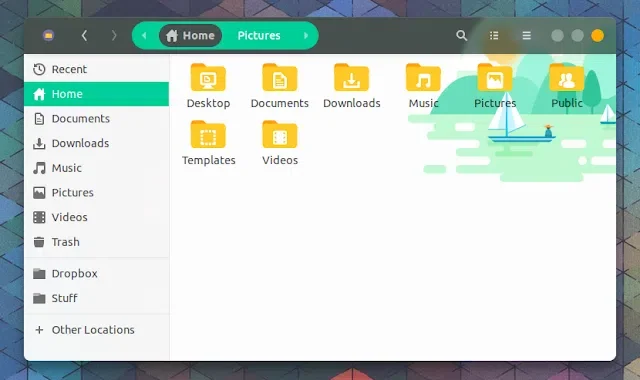Expand path bar right arrow

click(x=306, y=36)
